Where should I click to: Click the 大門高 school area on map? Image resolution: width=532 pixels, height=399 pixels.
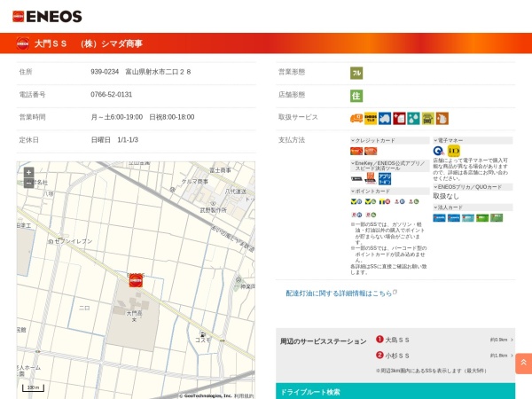tap(134, 314)
